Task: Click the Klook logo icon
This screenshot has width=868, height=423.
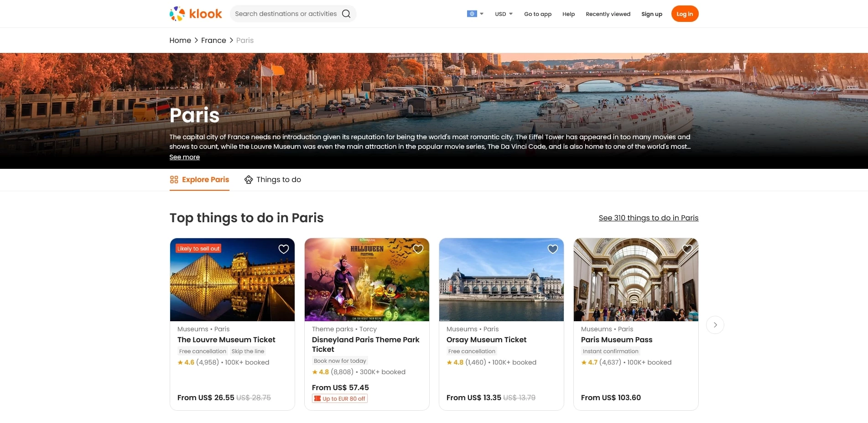Action: pyautogui.click(x=177, y=14)
